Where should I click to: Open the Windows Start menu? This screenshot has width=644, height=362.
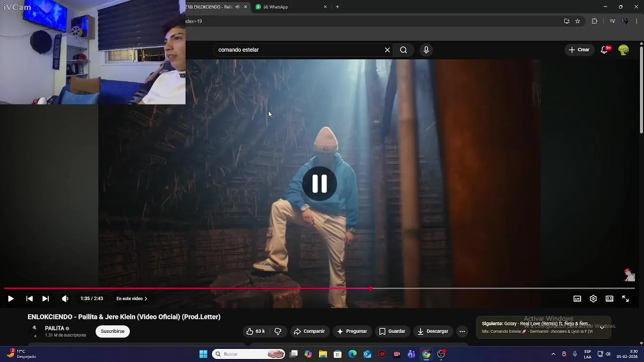203,354
